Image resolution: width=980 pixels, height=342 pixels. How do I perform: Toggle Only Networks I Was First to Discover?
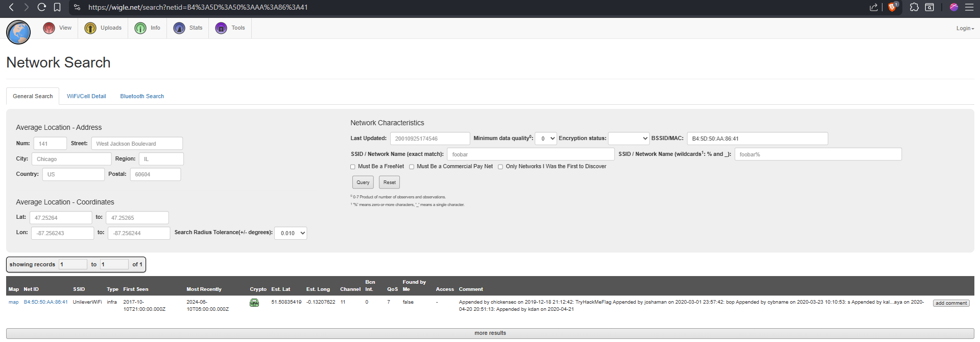pos(500,167)
